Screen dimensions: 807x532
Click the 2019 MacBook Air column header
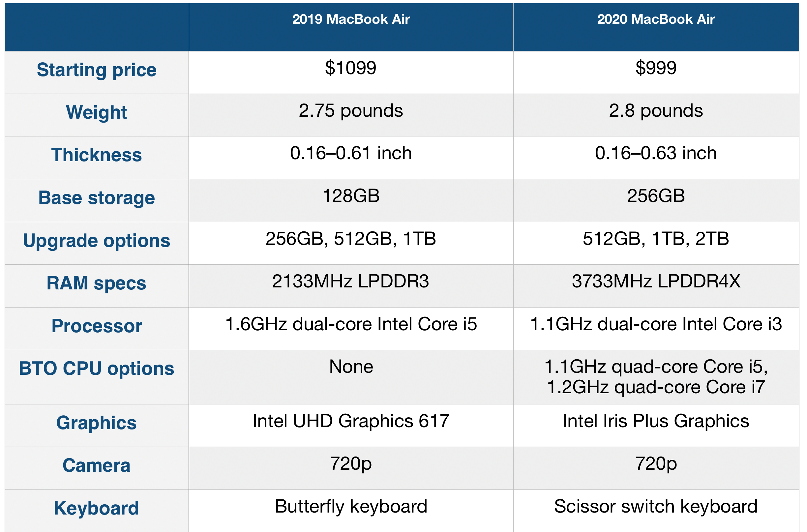click(351, 19)
